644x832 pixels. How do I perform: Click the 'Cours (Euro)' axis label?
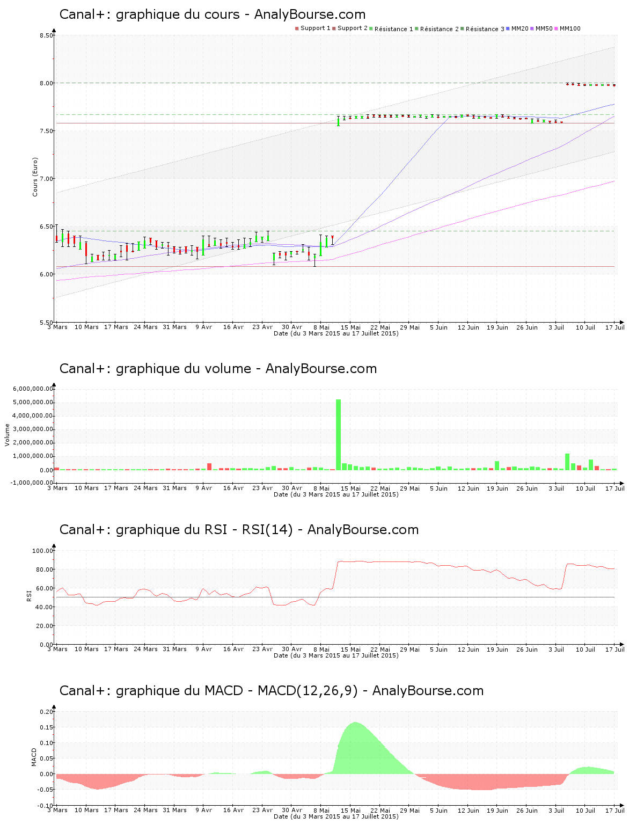tap(35, 177)
